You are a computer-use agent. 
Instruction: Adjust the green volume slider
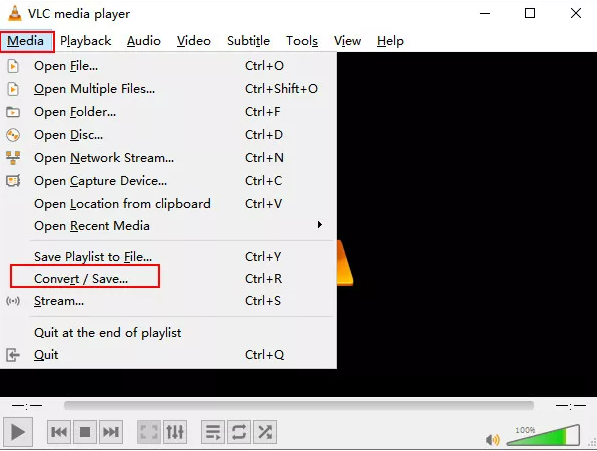[x=543, y=435]
